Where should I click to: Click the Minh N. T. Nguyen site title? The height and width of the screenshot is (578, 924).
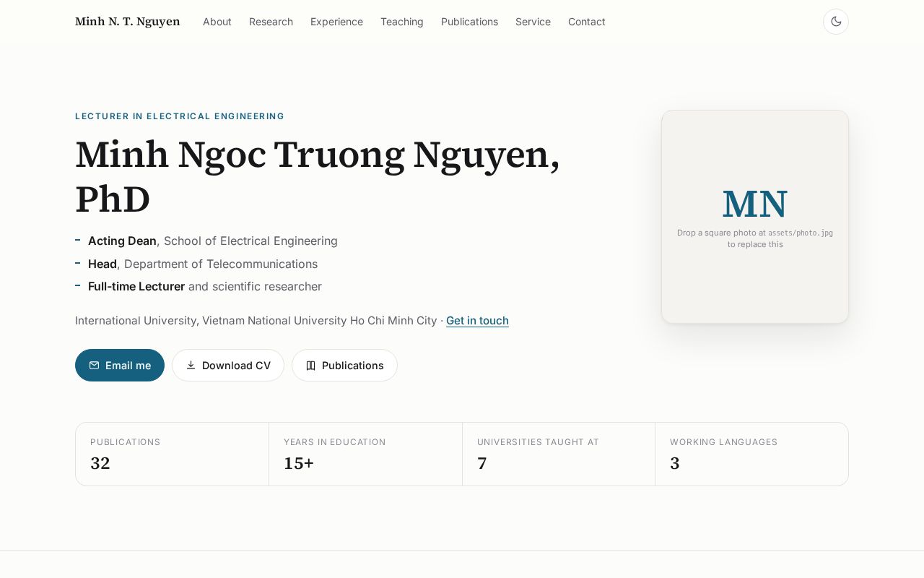tap(128, 22)
